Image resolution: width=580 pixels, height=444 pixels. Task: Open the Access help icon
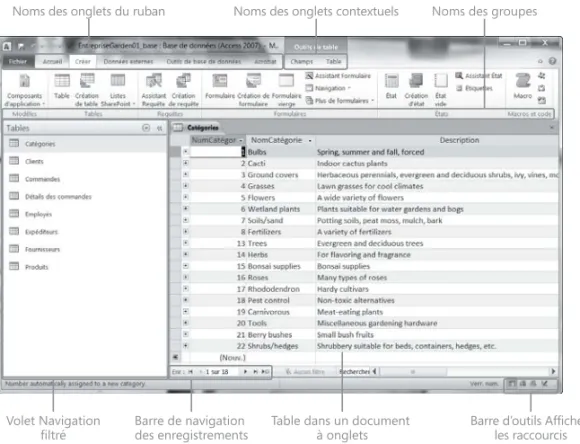[x=552, y=61]
